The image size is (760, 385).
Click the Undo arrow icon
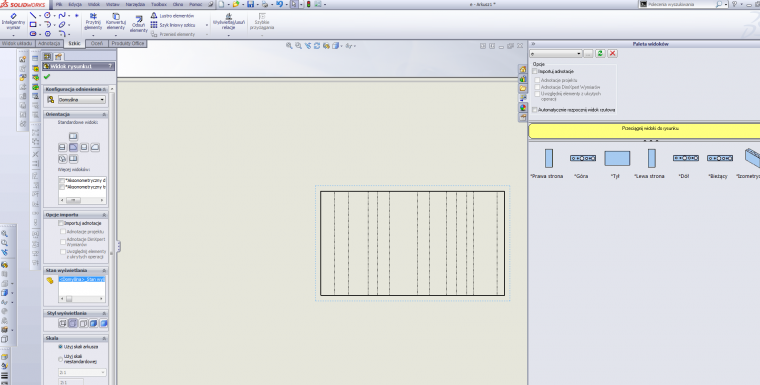point(280,4)
